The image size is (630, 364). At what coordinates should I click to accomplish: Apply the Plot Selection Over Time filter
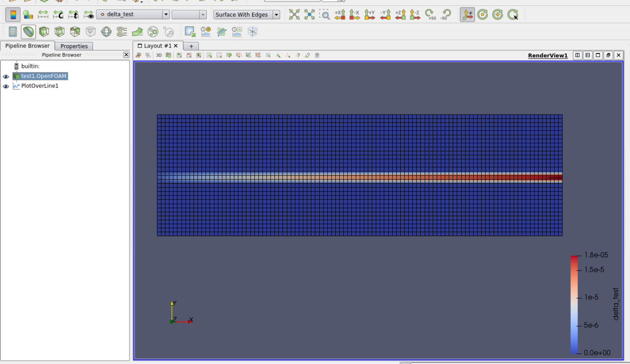click(x=237, y=32)
